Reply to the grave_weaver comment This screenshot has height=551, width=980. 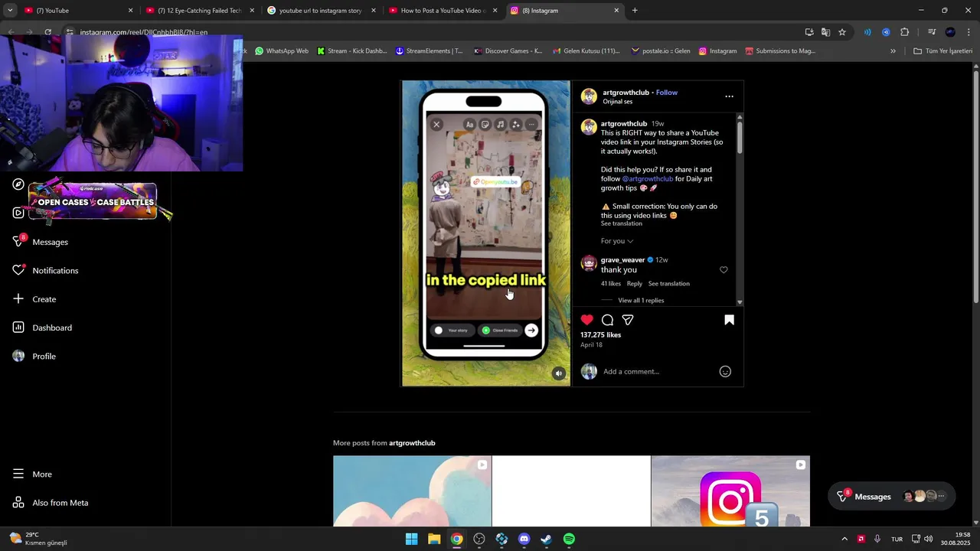coord(635,283)
